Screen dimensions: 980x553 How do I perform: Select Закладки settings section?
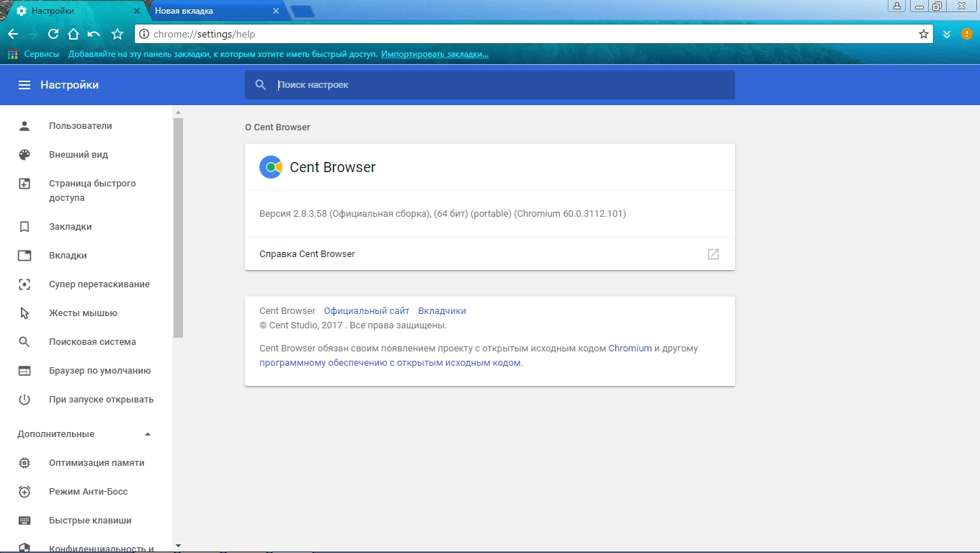click(x=70, y=227)
